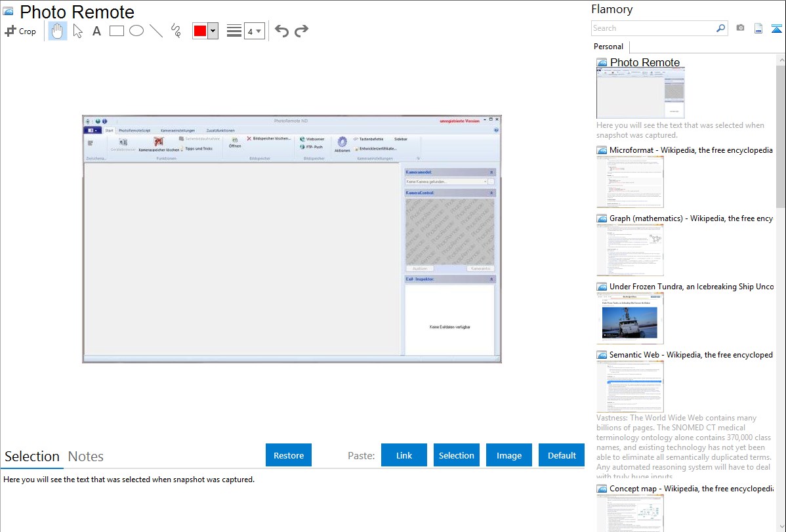Open the Personal tab
The image size is (786, 532).
click(x=608, y=47)
